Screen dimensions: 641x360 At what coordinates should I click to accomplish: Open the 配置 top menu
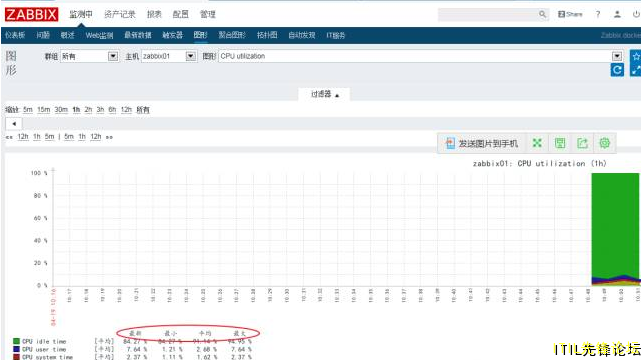point(180,14)
